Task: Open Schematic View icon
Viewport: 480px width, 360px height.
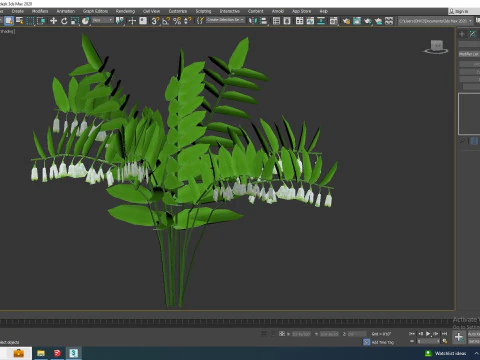Action: [x=321, y=21]
